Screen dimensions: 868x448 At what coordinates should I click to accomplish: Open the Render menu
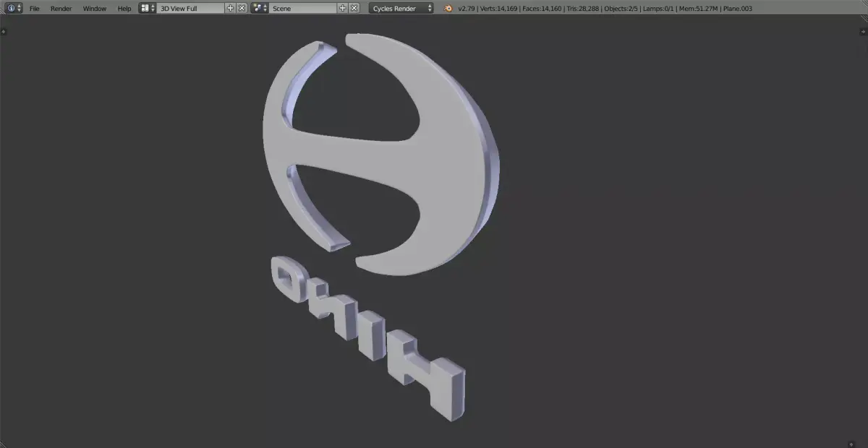(x=61, y=8)
